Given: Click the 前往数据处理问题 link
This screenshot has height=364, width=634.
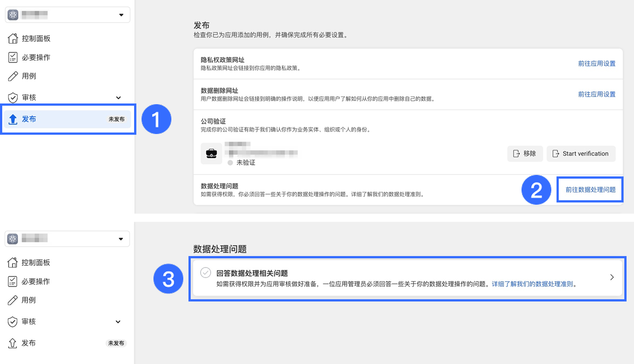Looking at the screenshot, I should pos(590,190).
